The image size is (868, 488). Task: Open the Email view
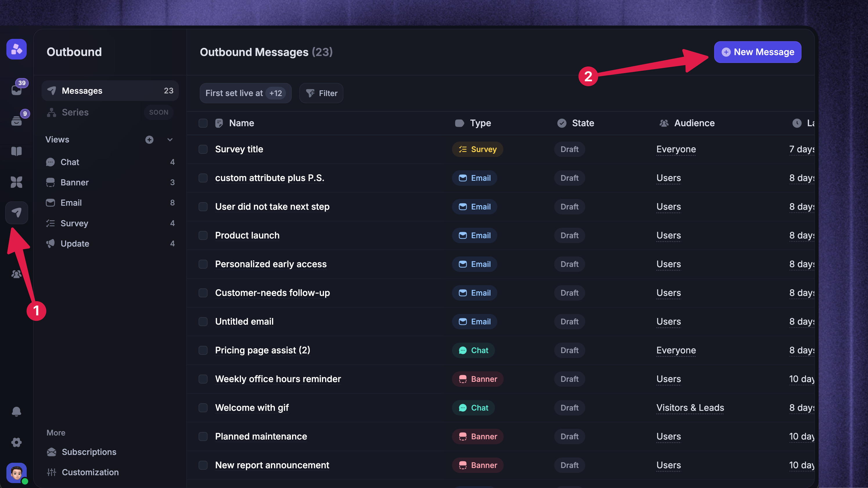(110, 203)
